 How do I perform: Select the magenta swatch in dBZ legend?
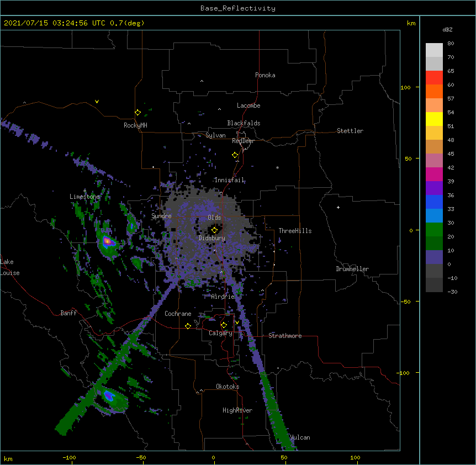434,174
